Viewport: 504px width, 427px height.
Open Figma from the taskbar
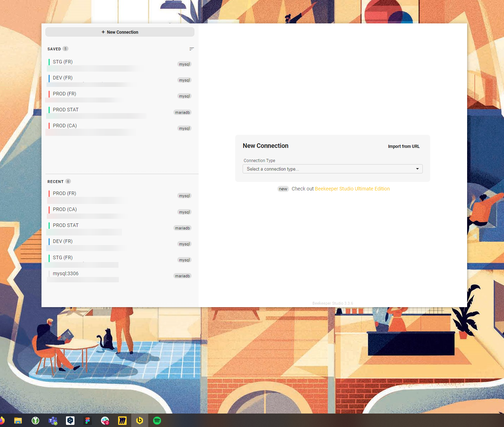[x=88, y=421]
